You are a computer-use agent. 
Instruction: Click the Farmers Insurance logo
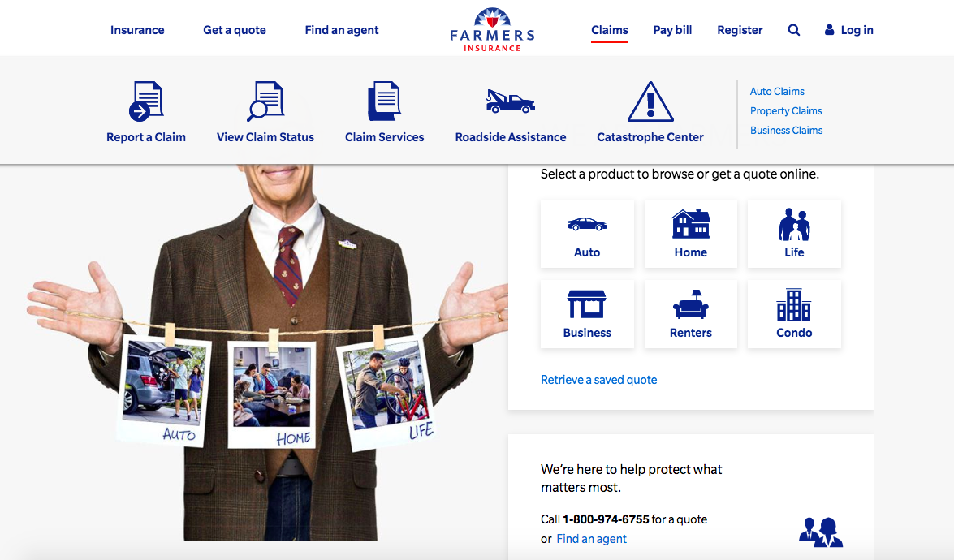[492, 30]
